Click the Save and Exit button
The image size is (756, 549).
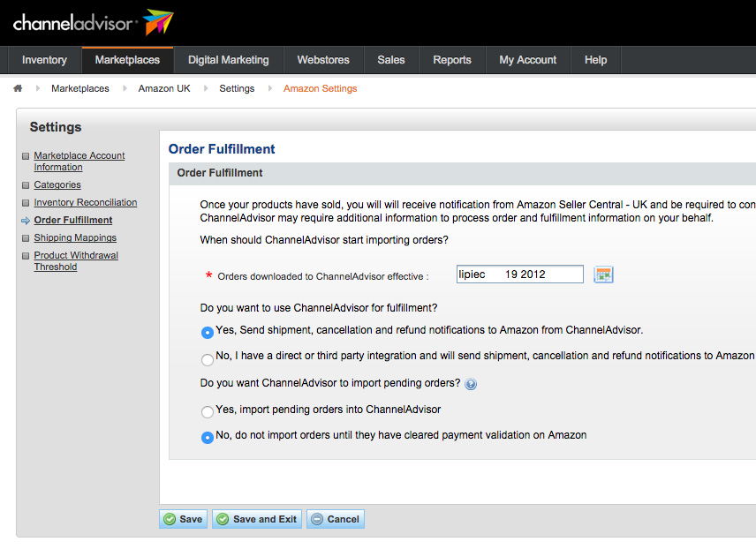(257, 519)
